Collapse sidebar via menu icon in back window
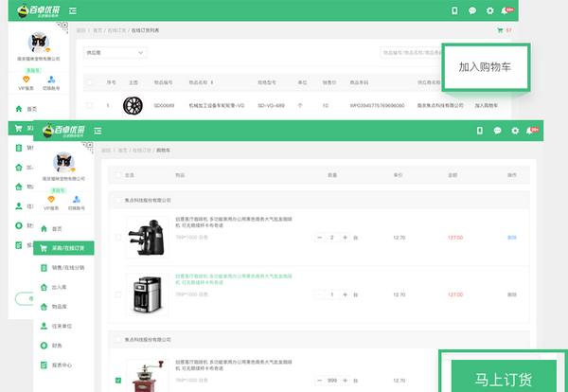Image resolution: width=568 pixels, height=392 pixels. 73,10
